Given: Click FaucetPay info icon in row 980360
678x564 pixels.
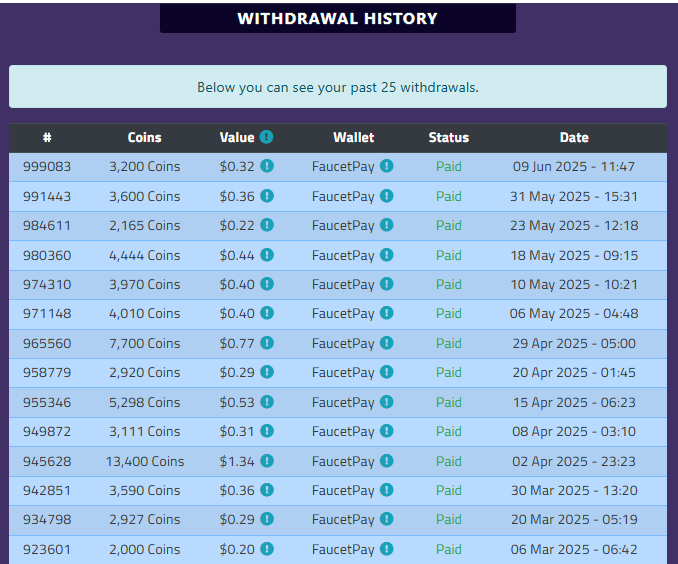Looking at the screenshot, I should point(387,255).
